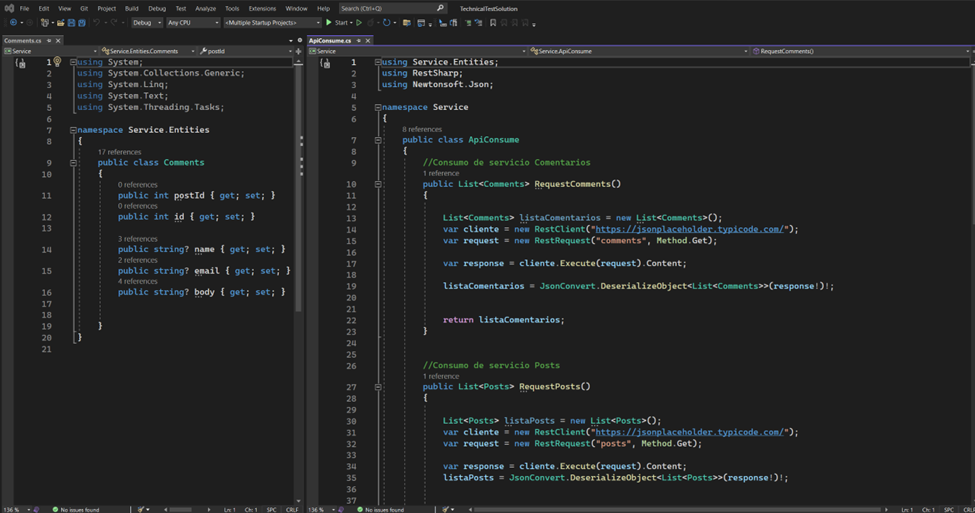Collapse the RequestPosts() method

(377, 387)
